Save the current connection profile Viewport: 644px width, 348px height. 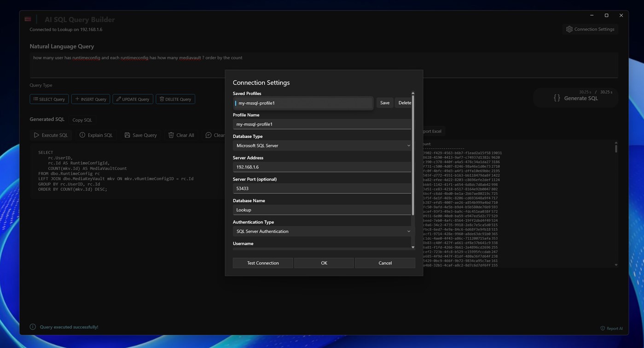point(385,103)
